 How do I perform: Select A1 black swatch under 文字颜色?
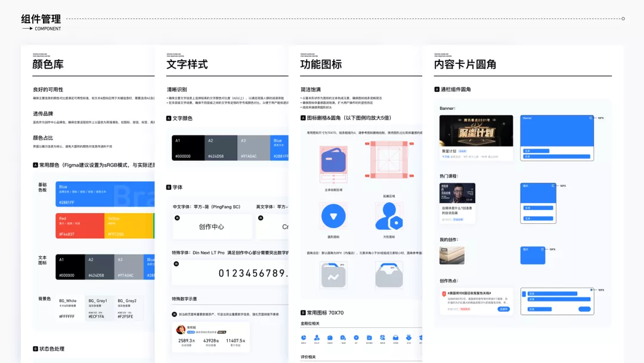188,148
